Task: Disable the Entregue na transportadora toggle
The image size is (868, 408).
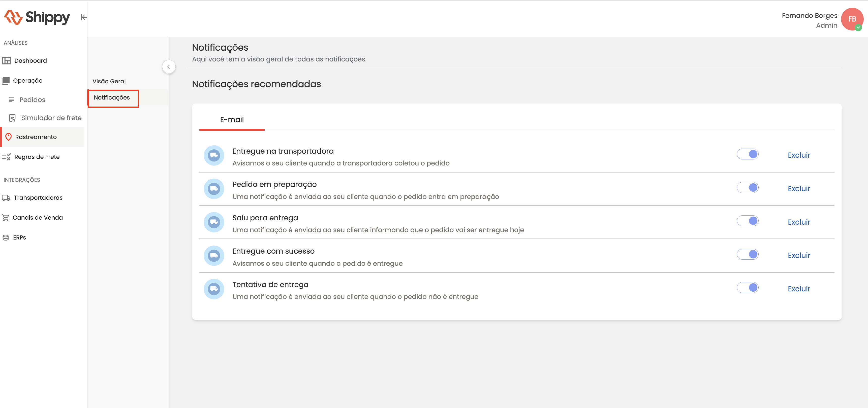Action: [747, 154]
